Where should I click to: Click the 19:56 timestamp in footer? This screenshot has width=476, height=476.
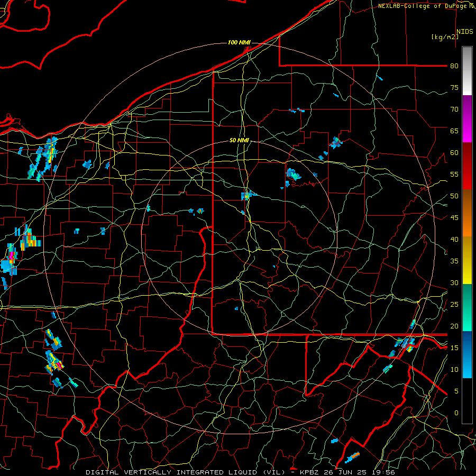[384, 472]
